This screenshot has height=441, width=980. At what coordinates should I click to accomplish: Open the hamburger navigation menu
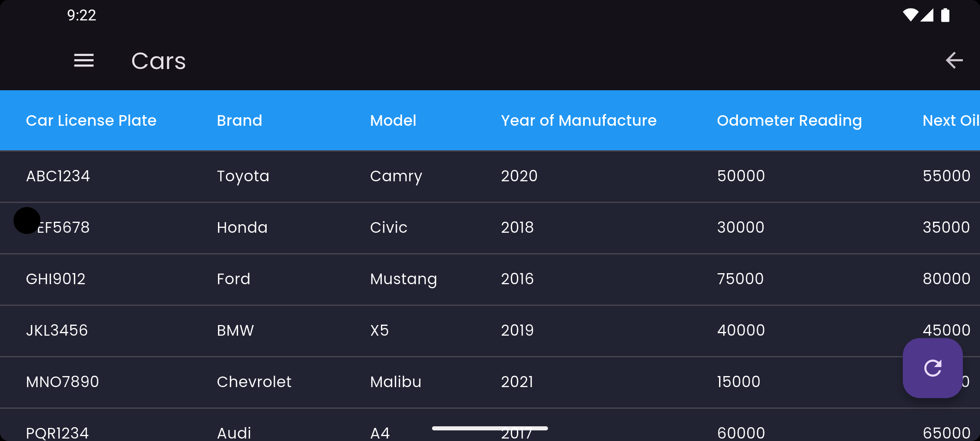pos(84,60)
